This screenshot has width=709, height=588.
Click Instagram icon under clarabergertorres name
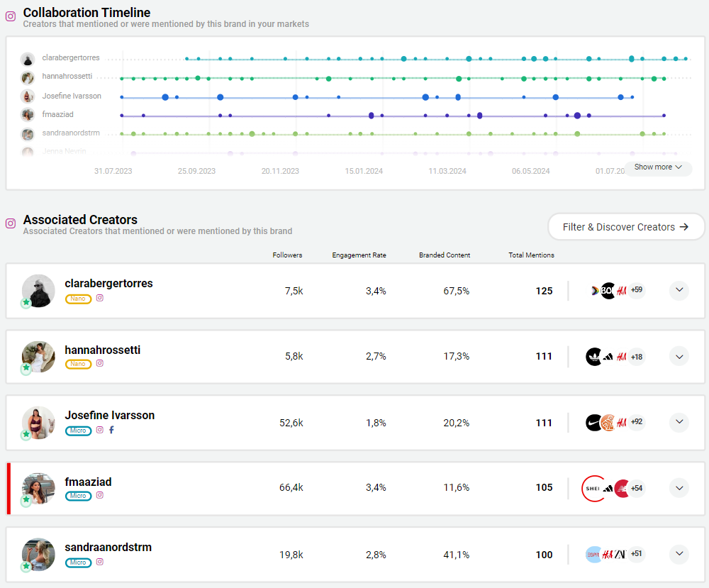tap(100, 299)
